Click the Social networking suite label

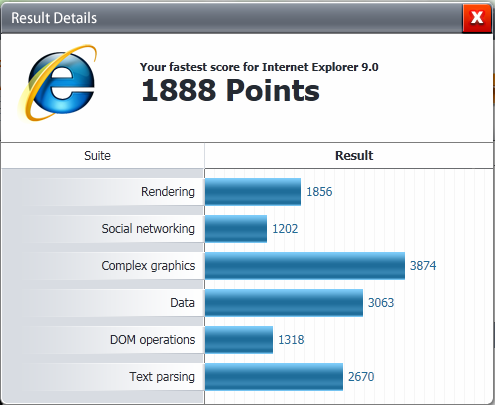pyautogui.click(x=148, y=229)
